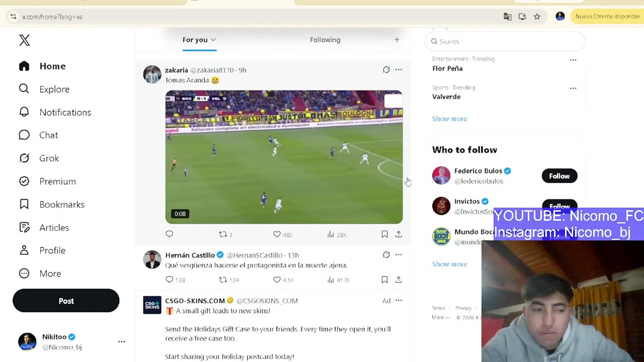Like Hernán Castillo's post with 4.1K likes
This screenshot has height=362, width=644.
pyautogui.click(x=283, y=280)
